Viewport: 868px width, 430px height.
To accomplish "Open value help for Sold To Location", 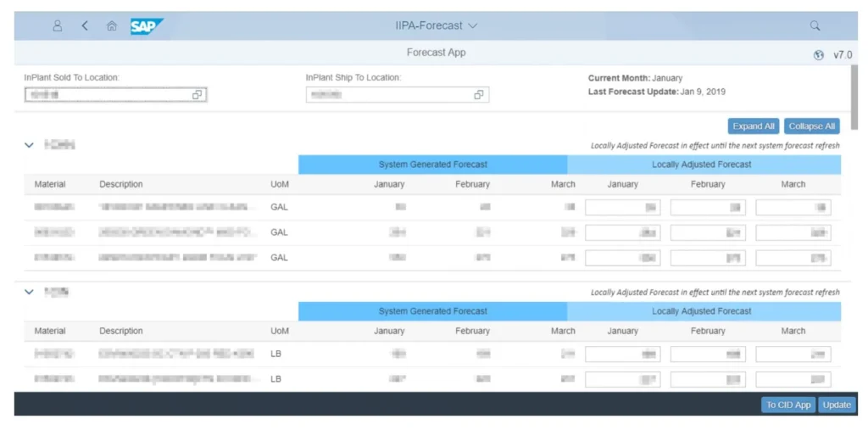I will coord(197,95).
